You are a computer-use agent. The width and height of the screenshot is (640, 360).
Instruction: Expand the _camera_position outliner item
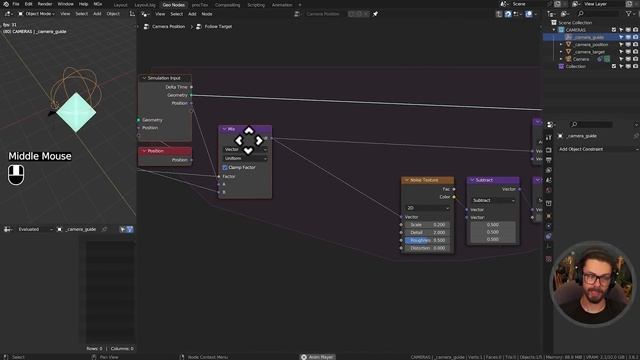(x=561, y=44)
